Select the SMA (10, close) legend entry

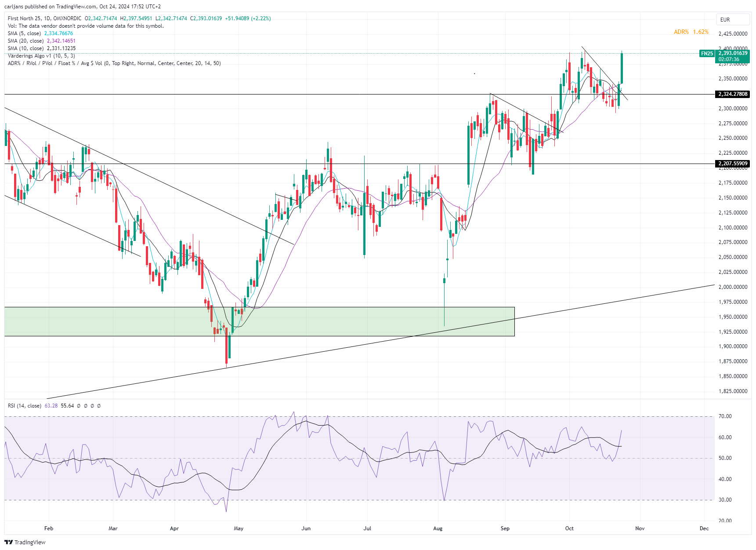(x=42, y=48)
